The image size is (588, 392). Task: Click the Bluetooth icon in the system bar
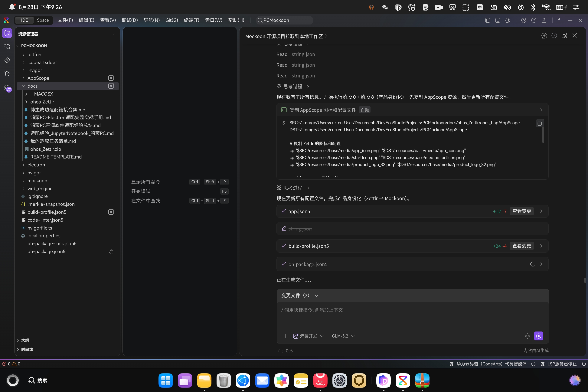tap(533, 7)
